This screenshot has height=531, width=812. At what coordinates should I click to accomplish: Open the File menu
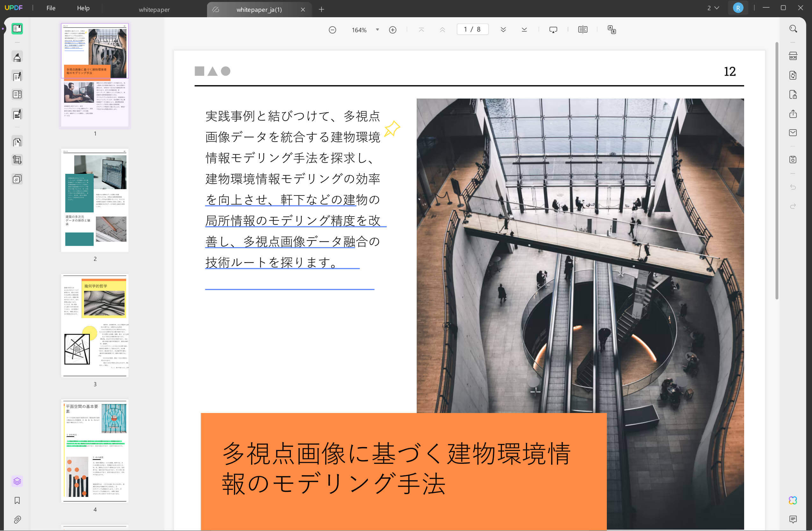[x=51, y=8]
